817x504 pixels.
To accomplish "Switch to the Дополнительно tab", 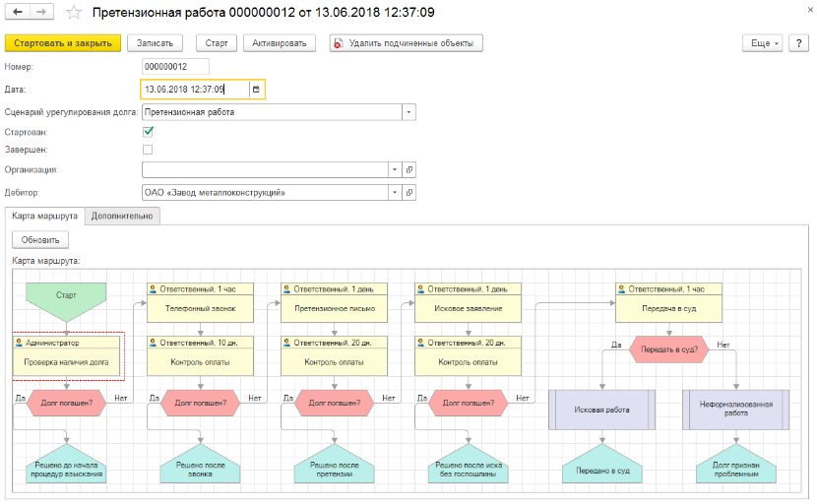I will (x=122, y=216).
